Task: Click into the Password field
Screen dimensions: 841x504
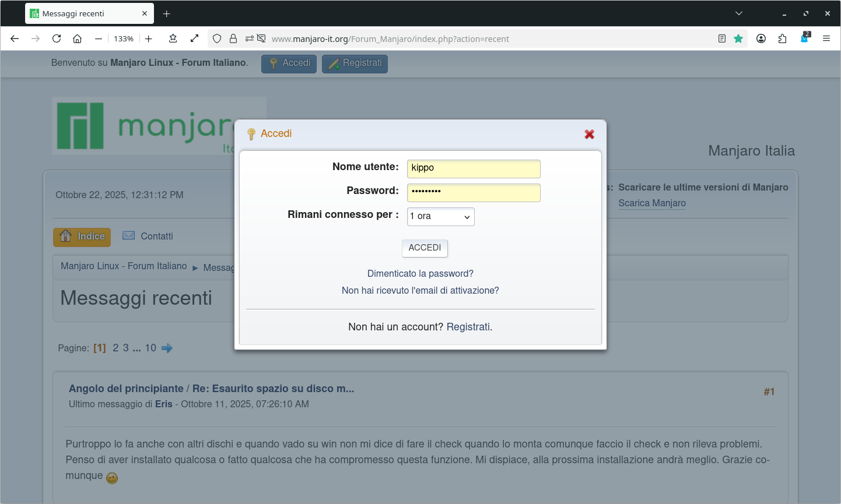Action: (473, 192)
